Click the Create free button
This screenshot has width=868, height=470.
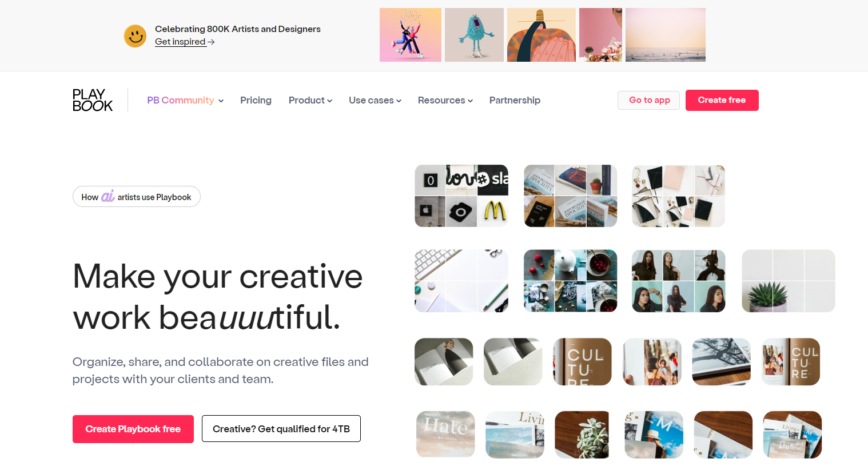722,100
